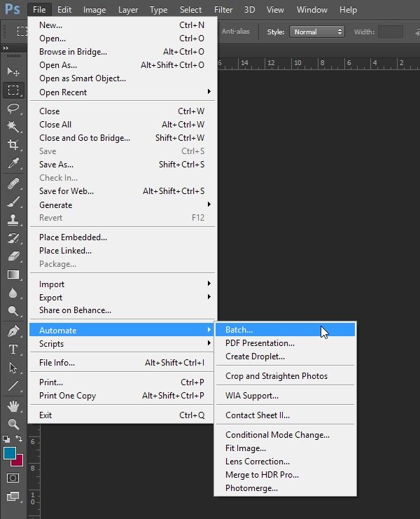Viewport: 420px width, 519px height.
Task: Select the Gradient tool
Action: pyautogui.click(x=13, y=275)
